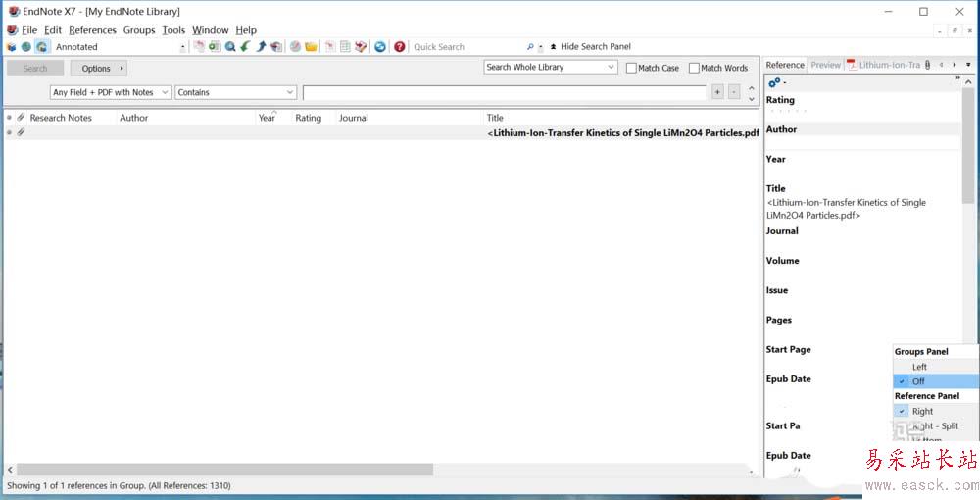Click the green Import arrow icon
Viewport: 980px width, 500px height.
pos(246,47)
